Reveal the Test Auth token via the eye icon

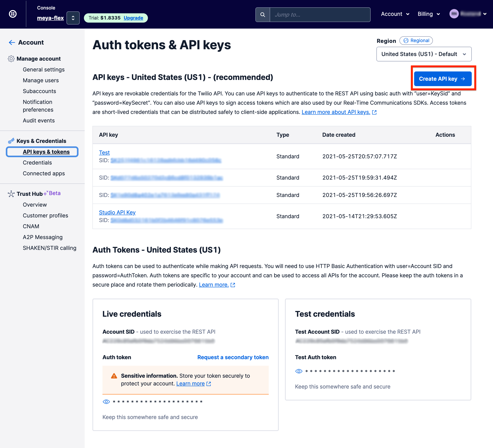click(x=299, y=371)
